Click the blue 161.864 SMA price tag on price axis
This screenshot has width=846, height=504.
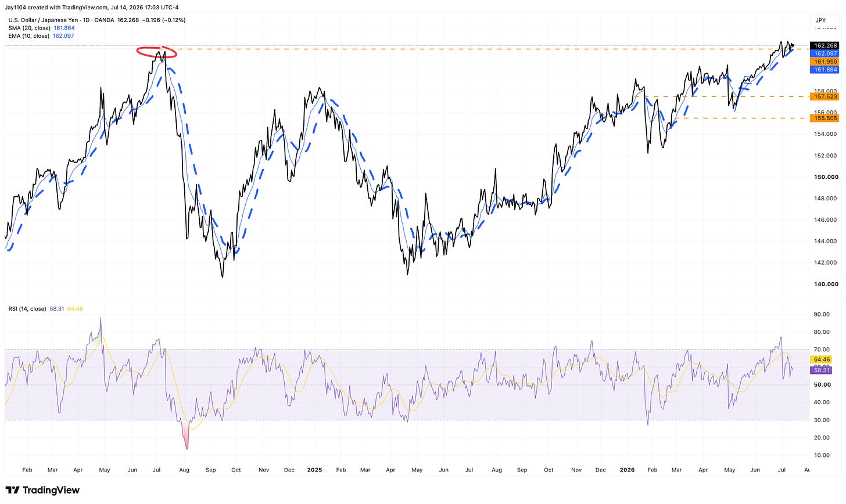coord(825,70)
